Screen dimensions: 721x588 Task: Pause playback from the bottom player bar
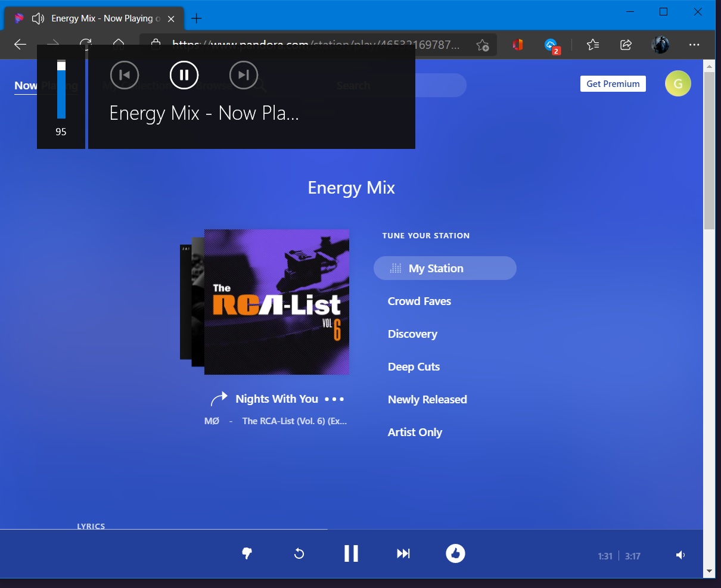click(351, 553)
